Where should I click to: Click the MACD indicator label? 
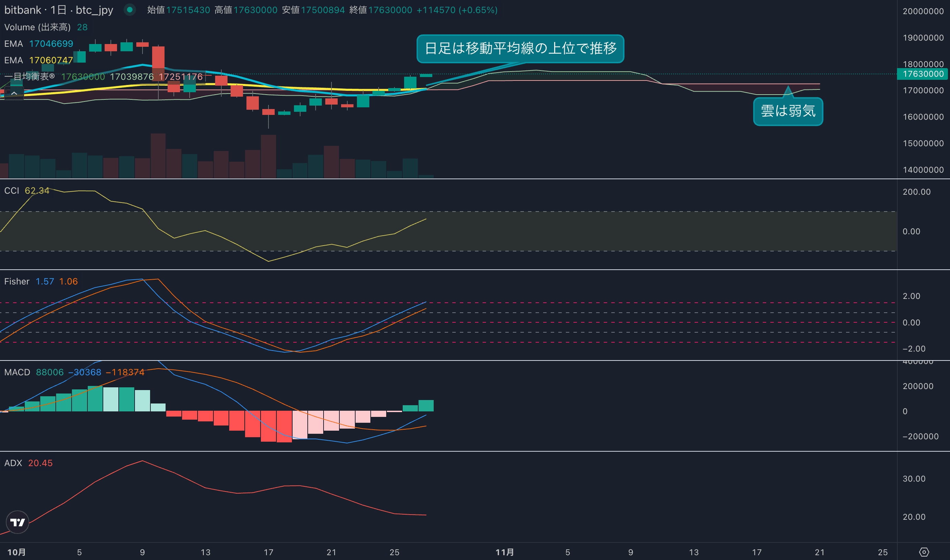(x=17, y=372)
